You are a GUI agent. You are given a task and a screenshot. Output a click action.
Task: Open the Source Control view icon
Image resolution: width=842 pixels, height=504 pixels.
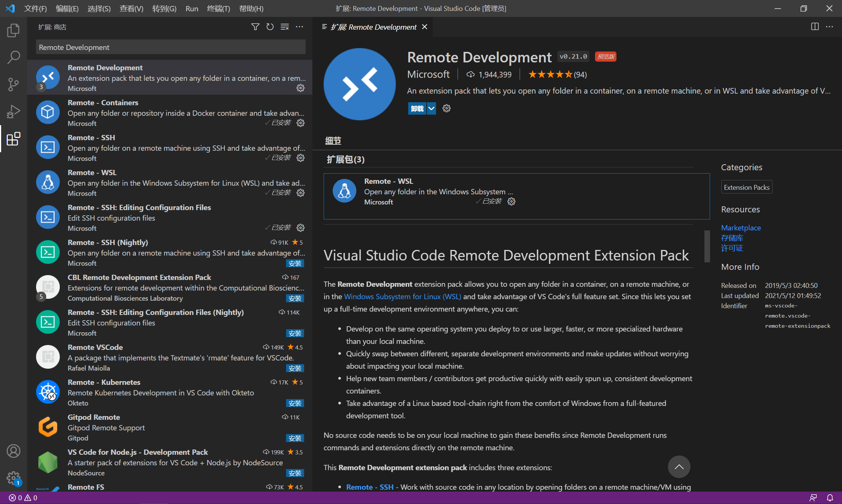pyautogui.click(x=14, y=85)
